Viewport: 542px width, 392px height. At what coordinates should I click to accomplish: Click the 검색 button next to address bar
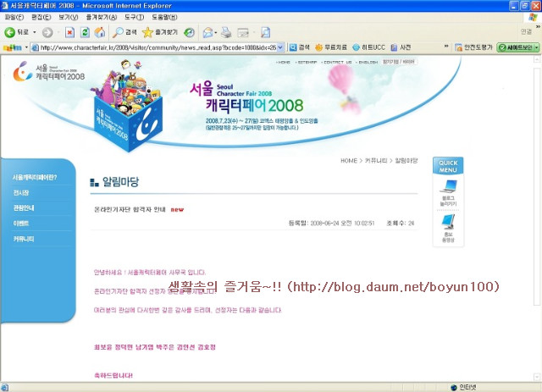[299, 47]
